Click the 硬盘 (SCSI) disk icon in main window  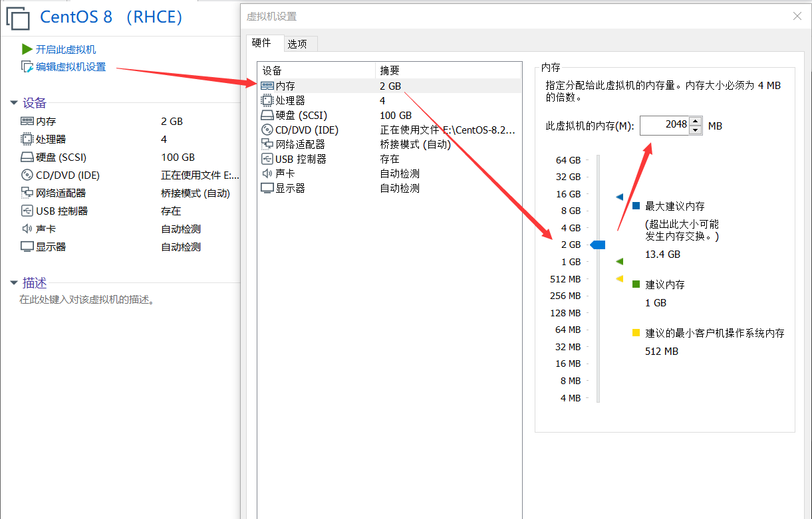click(x=27, y=157)
